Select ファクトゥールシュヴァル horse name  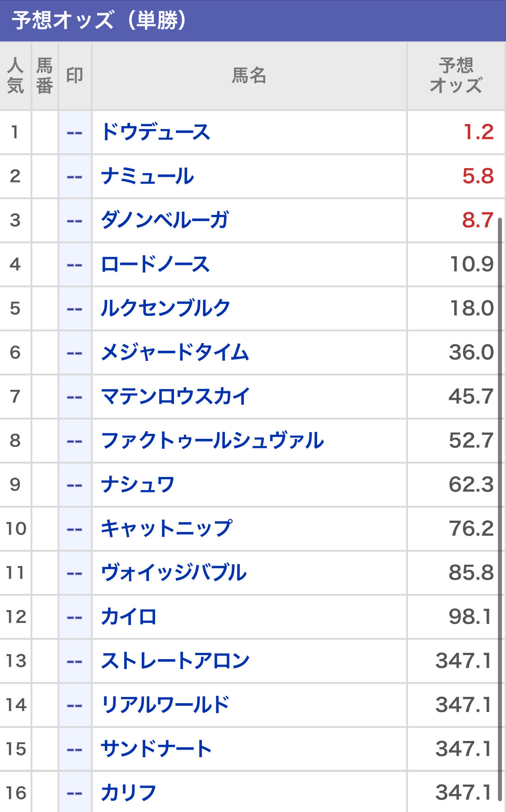(x=212, y=441)
